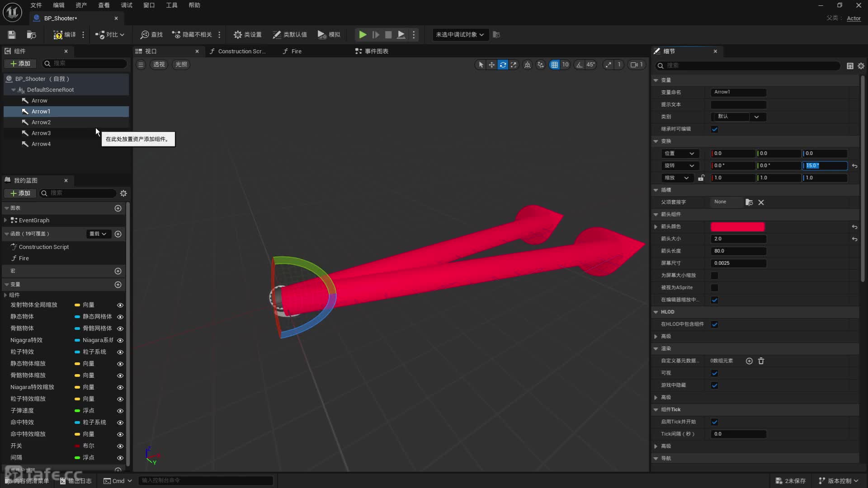Open the 窗口 menu
The image size is (868, 488).
pyautogui.click(x=149, y=5)
